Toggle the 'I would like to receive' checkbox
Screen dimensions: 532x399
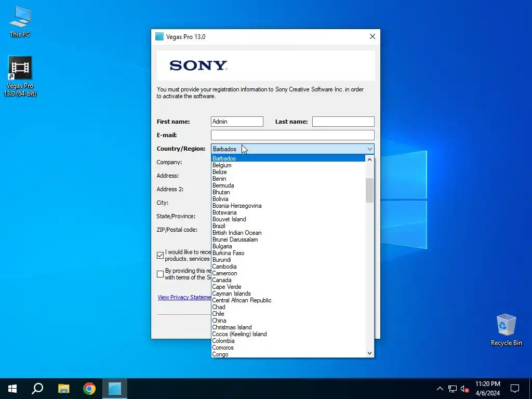pyautogui.click(x=160, y=256)
